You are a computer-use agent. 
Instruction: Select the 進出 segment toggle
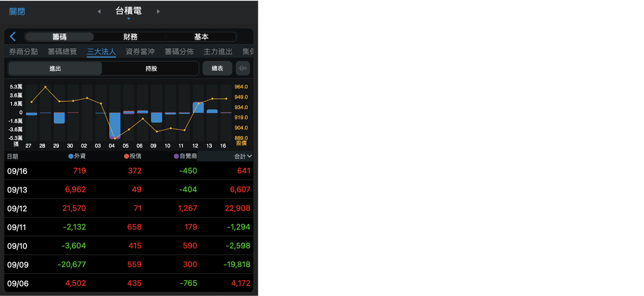pos(55,68)
